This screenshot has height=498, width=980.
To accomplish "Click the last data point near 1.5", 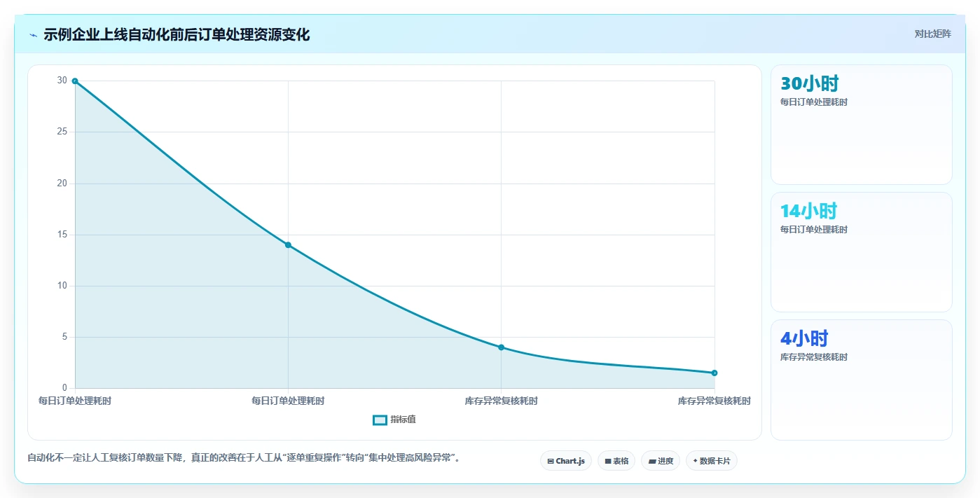I will [714, 373].
